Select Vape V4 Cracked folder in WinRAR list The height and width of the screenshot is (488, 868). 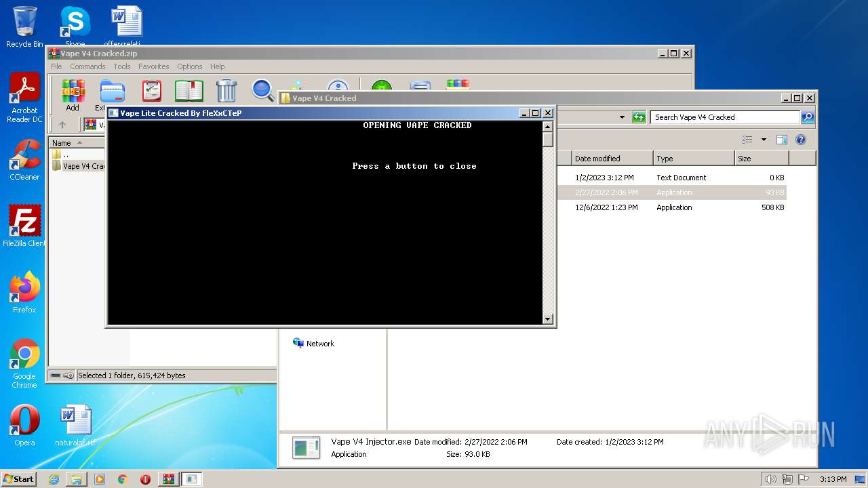pos(78,166)
